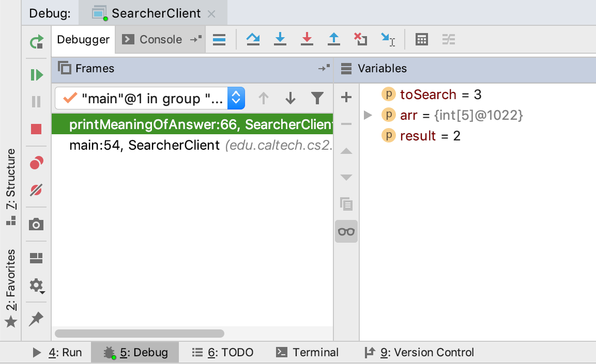Expand the arr variable to view elements
596x364 pixels.
click(x=368, y=116)
